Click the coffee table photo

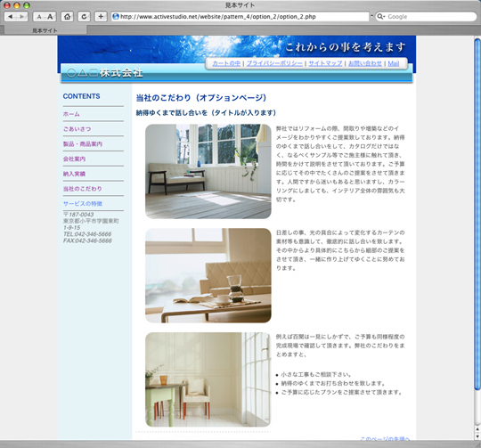pyautogui.click(x=208, y=275)
